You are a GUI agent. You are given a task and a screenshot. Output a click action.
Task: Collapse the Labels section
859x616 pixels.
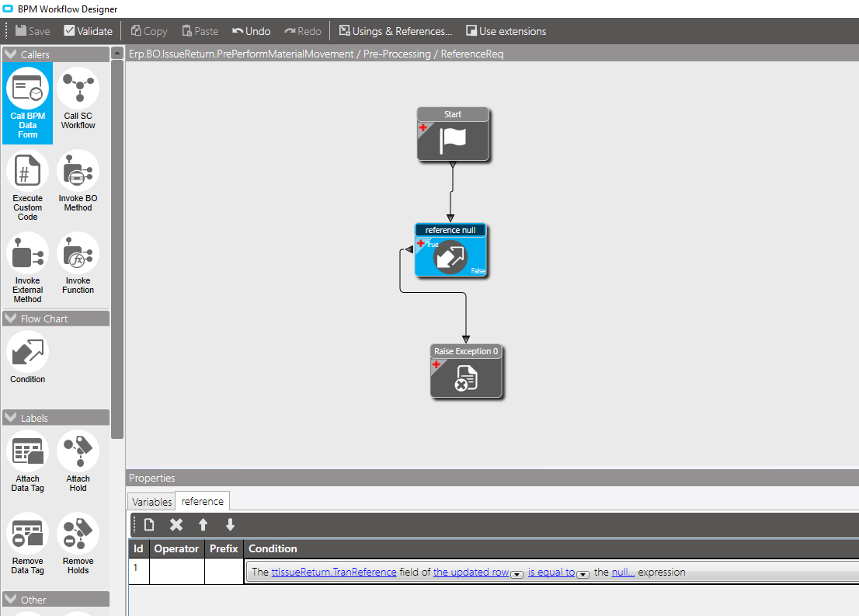pos(10,418)
